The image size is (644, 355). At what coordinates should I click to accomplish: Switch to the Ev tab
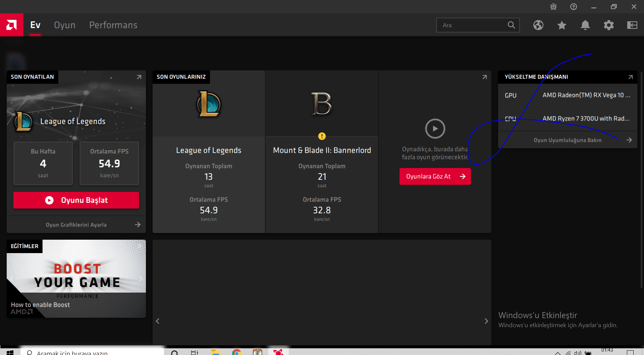35,25
